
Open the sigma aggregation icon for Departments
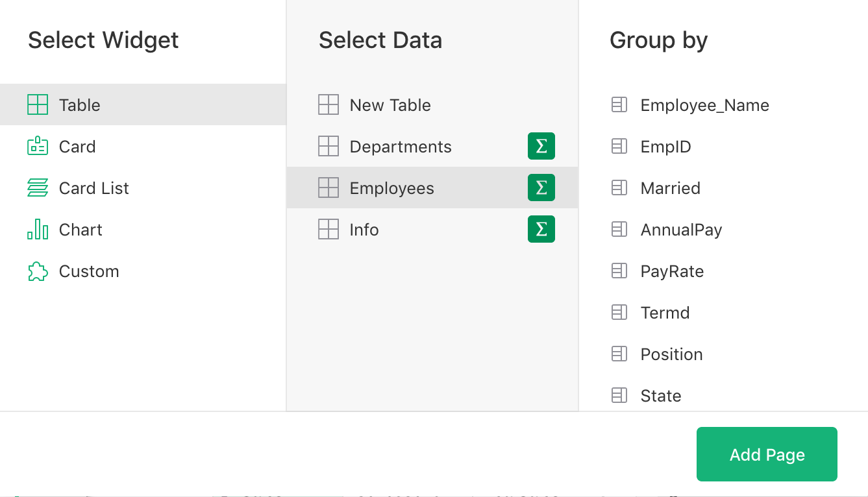tap(541, 146)
